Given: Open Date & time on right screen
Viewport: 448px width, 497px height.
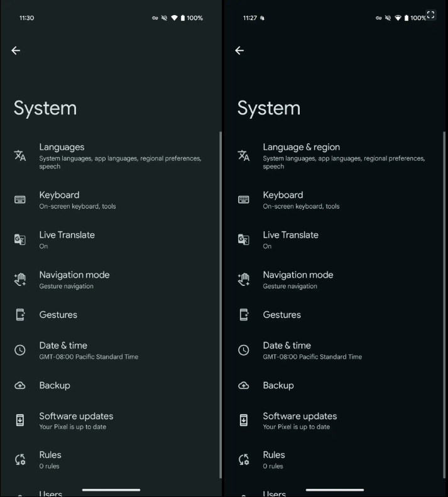Looking at the screenshot, I should [x=334, y=350].
